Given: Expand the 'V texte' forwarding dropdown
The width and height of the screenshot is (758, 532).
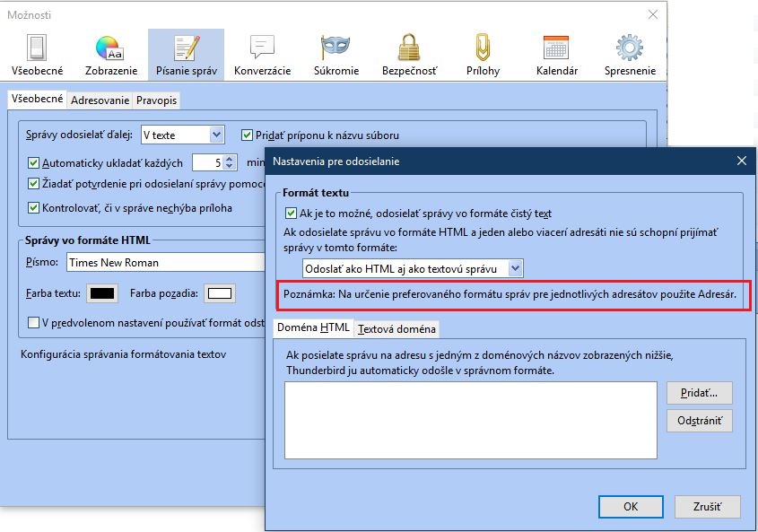Looking at the screenshot, I should coord(181,135).
